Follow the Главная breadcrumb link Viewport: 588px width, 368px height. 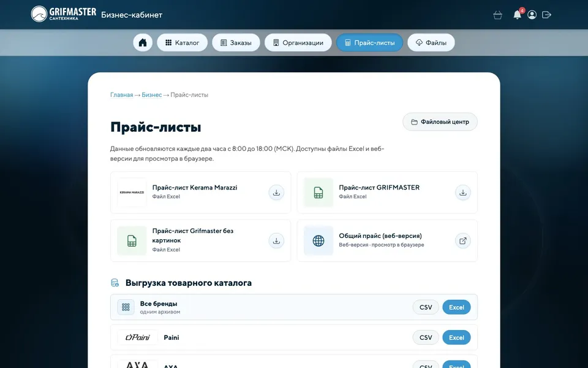[x=121, y=94]
